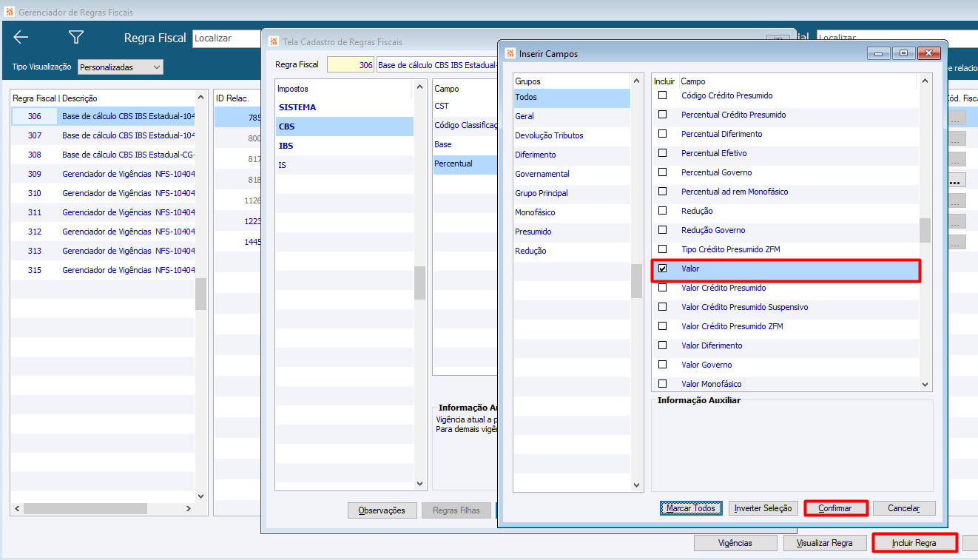978x560 pixels.
Task: Click right arrow of Regra Fiscal list horizontal scrollbar
Action: (189, 509)
